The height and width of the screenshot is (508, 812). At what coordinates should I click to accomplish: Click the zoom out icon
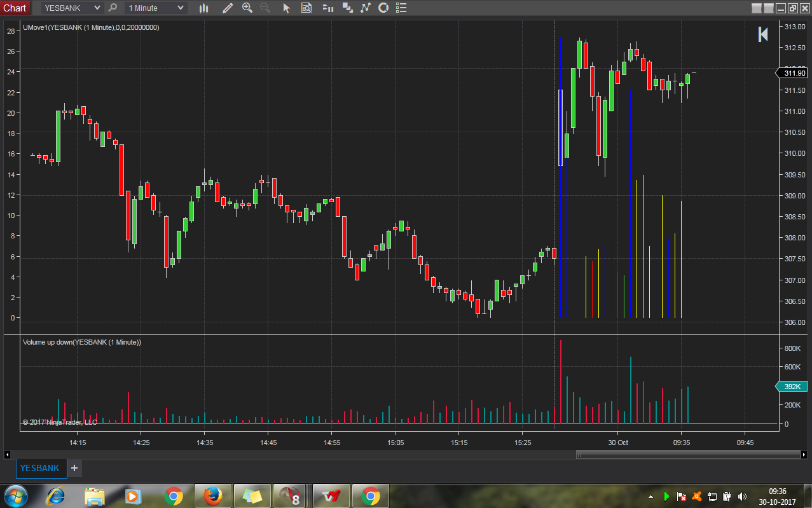pos(265,8)
